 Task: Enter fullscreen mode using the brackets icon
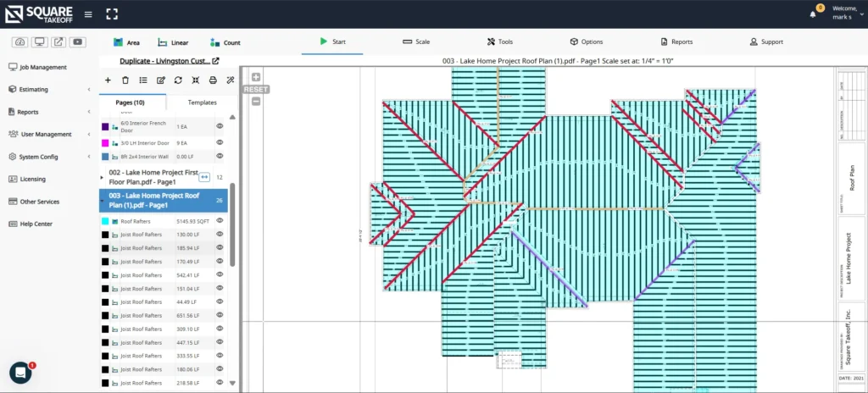coord(112,14)
